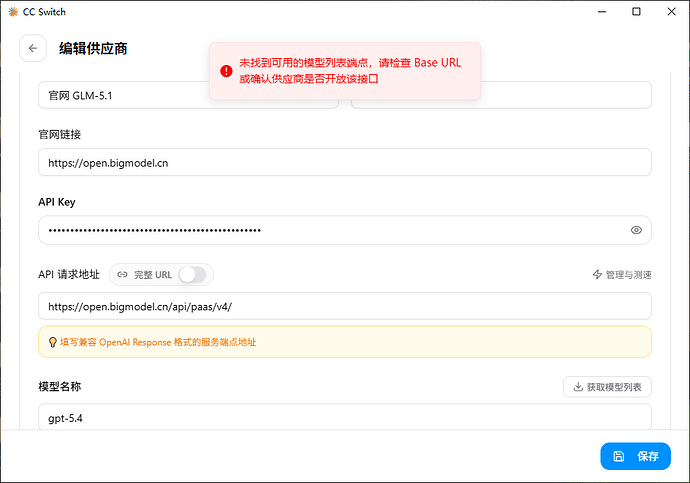Maximize the CC Switch window
The height and width of the screenshot is (483, 690).
pos(636,12)
